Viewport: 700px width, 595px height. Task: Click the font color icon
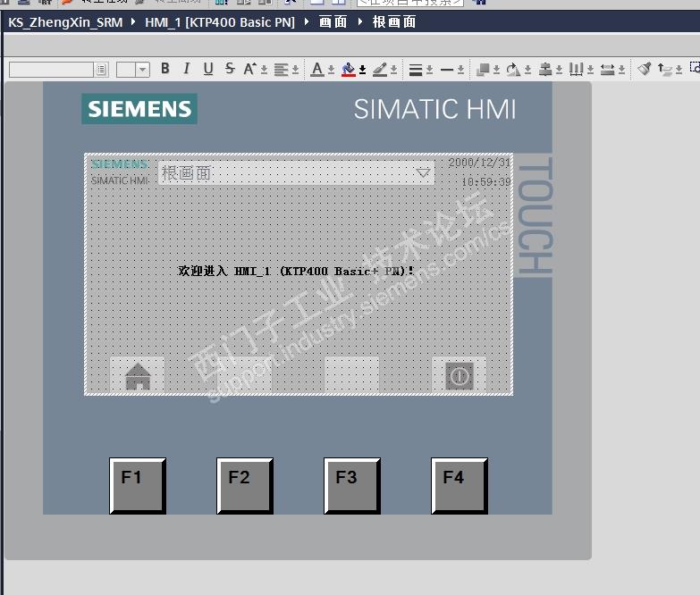point(317,69)
